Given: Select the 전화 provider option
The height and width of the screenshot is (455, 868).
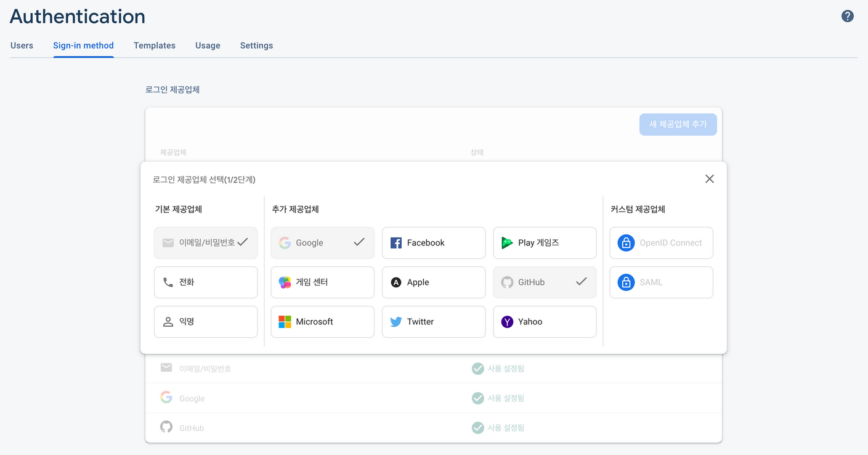Looking at the screenshot, I should pos(206,282).
